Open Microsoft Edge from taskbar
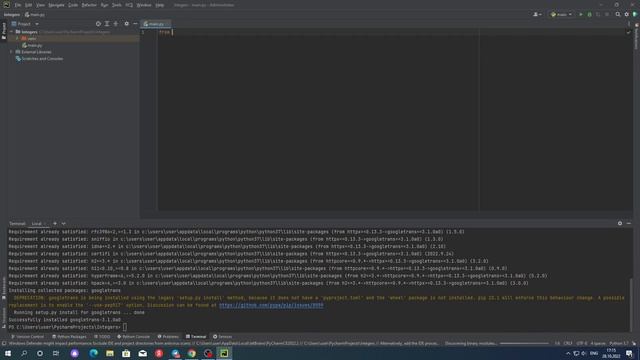 click(x=93, y=353)
